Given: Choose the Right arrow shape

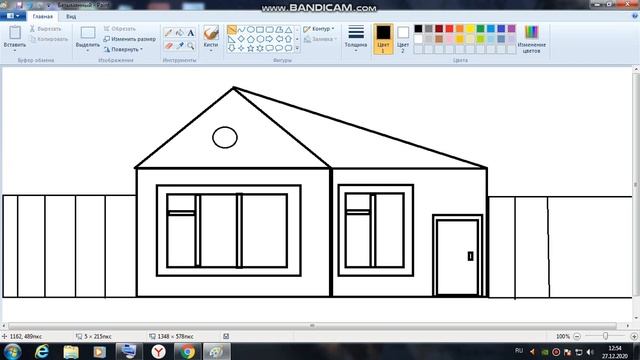Looking at the screenshot, I should (x=269, y=39).
